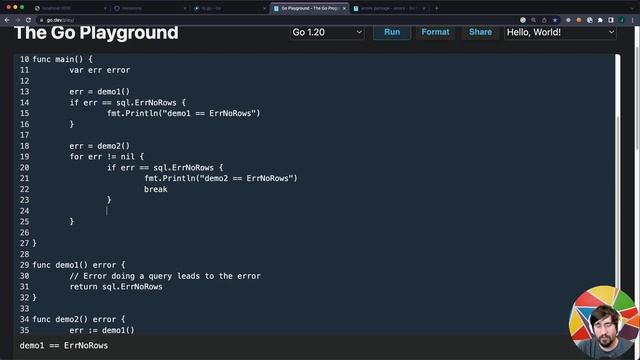Switch to the localhost tab
Image resolution: width=640 pixels, height=360 pixels.
[x=70, y=8]
